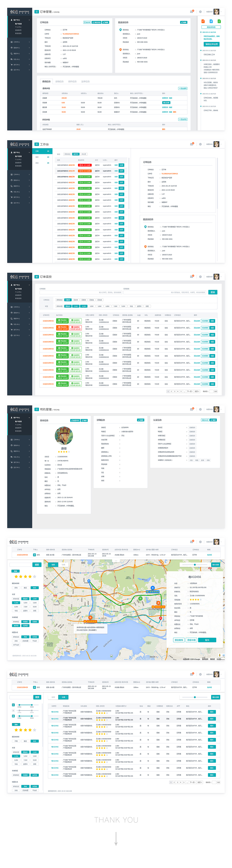Click the pickup location pin icon in 提送货信息 card
Screen dimensions: 232x868
click(121, 30)
